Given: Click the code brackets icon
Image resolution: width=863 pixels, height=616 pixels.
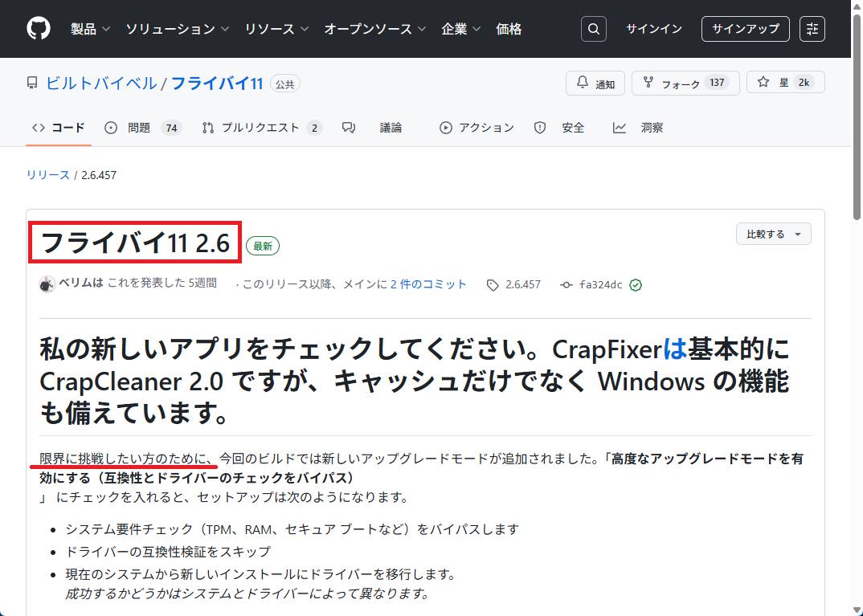Looking at the screenshot, I should [38, 128].
